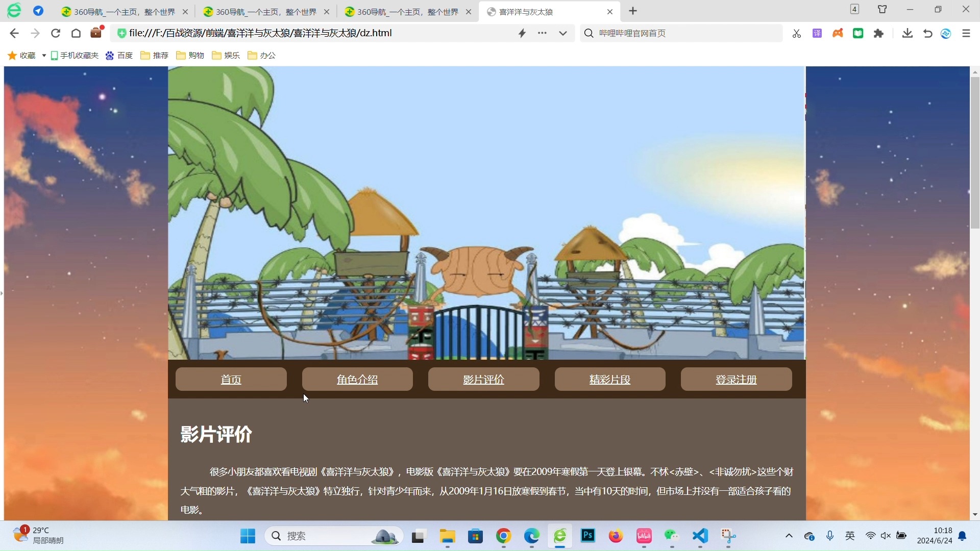
Task: Open the 购物 bookmark folder
Action: pos(190,55)
